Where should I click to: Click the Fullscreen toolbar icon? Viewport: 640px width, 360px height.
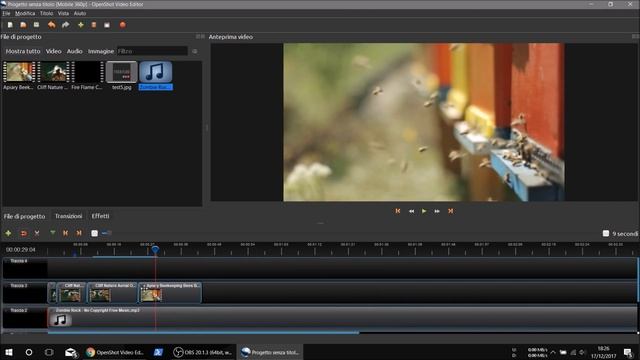point(107,25)
